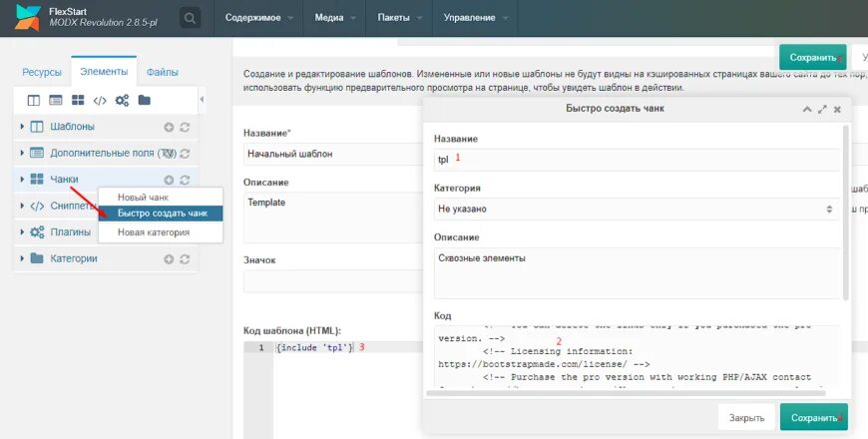Image resolution: width=868 pixels, height=439 pixels.
Task: Expand the Сниппеты tree node
Action: (x=22, y=206)
